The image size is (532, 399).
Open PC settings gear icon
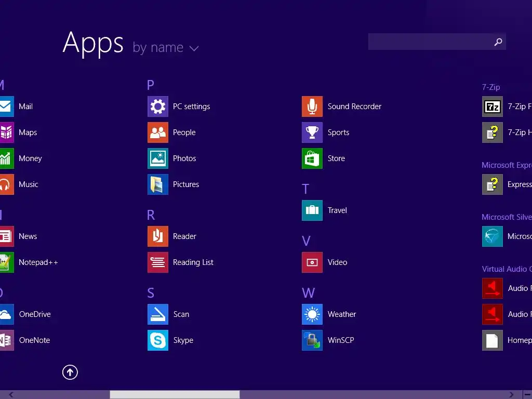pyautogui.click(x=158, y=106)
